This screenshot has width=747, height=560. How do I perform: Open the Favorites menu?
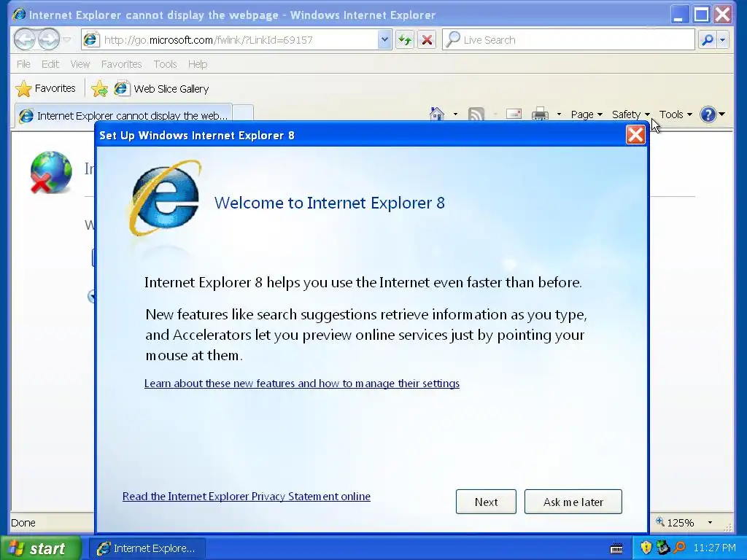(122, 64)
